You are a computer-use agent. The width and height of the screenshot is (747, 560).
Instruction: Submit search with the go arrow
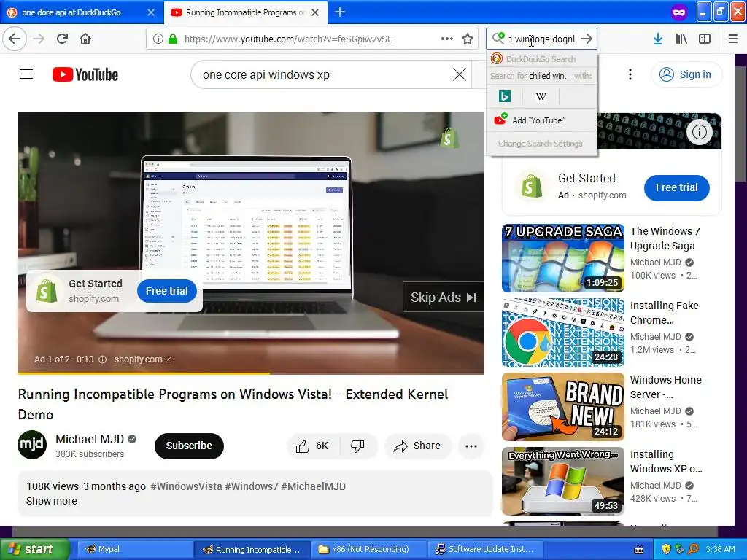coord(587,39)
